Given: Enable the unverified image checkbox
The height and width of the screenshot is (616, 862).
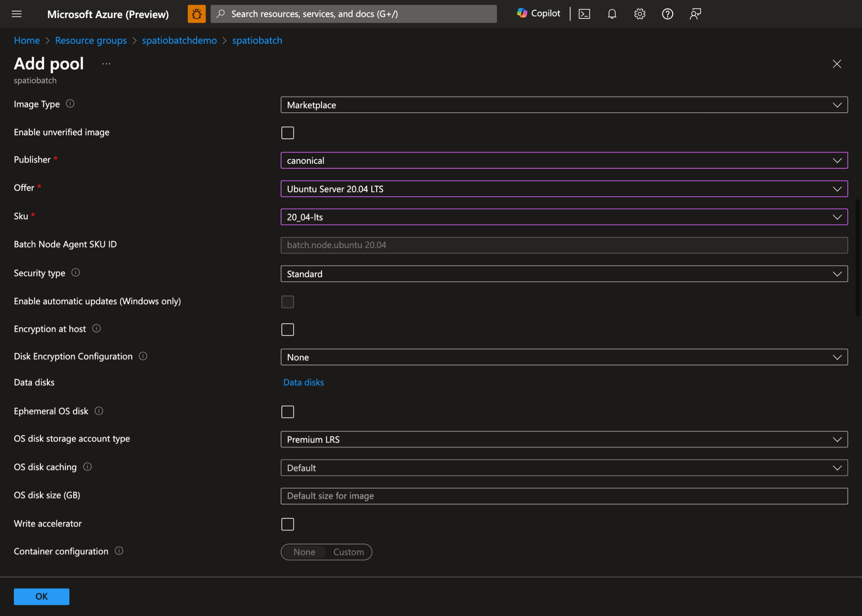Looking at the screenshot, I should click(x=287, y=133).
